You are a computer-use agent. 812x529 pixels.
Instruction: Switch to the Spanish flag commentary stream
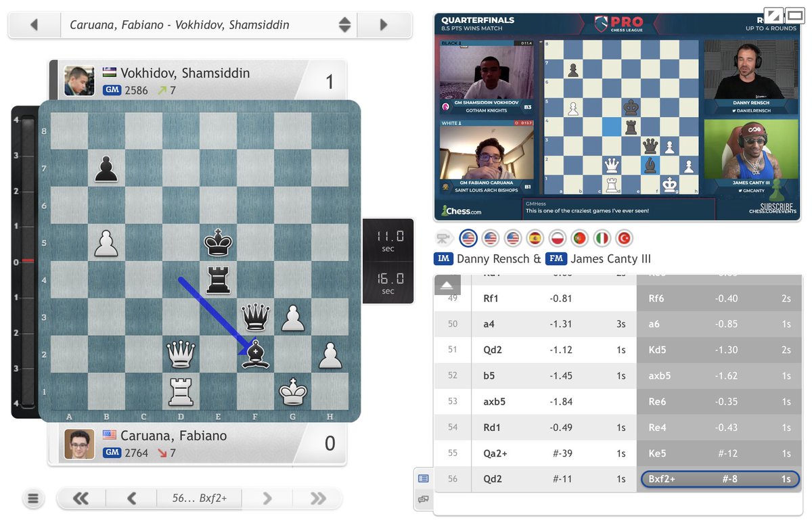(535, 238)
